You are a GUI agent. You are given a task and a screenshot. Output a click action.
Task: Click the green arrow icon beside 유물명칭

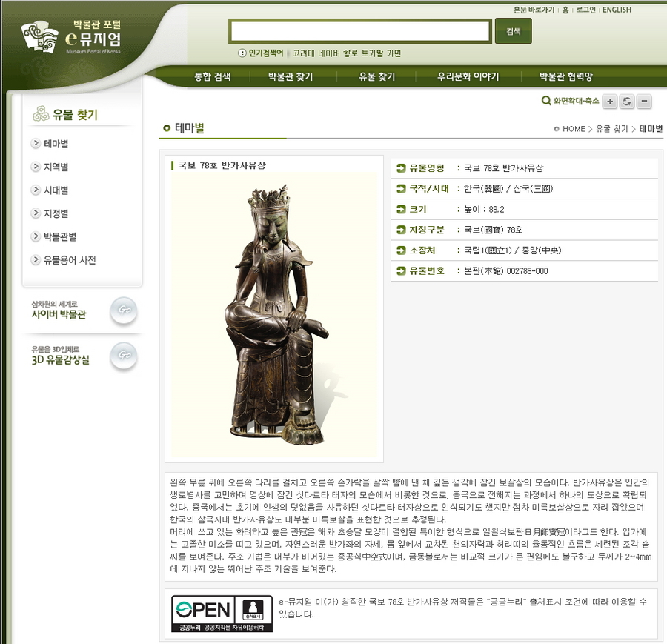[401, 168]
